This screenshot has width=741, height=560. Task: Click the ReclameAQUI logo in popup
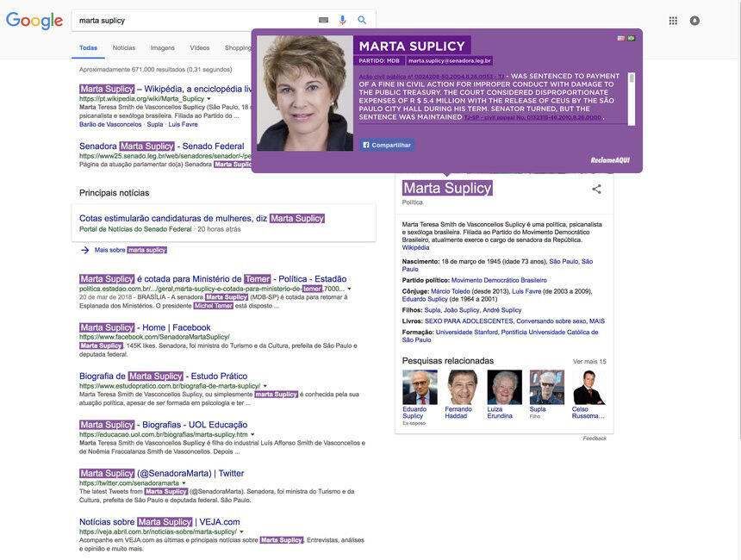610,160
